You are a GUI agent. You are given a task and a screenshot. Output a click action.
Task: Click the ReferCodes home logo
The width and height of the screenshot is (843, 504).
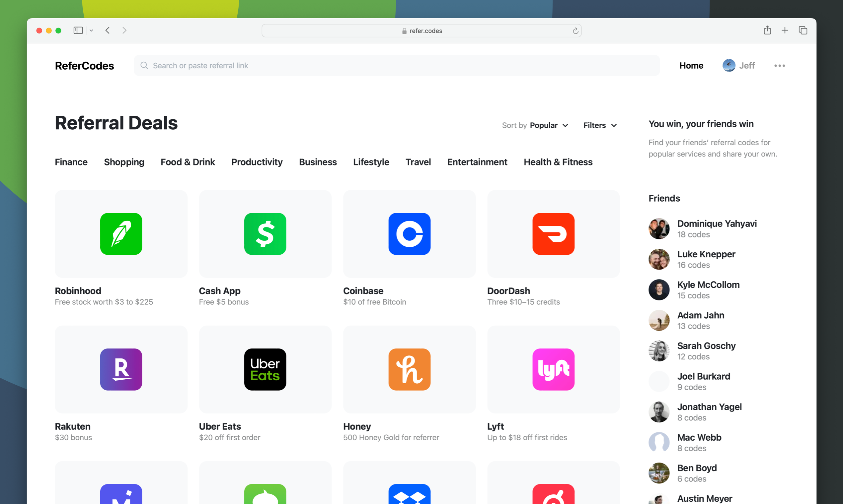(84, 65)
